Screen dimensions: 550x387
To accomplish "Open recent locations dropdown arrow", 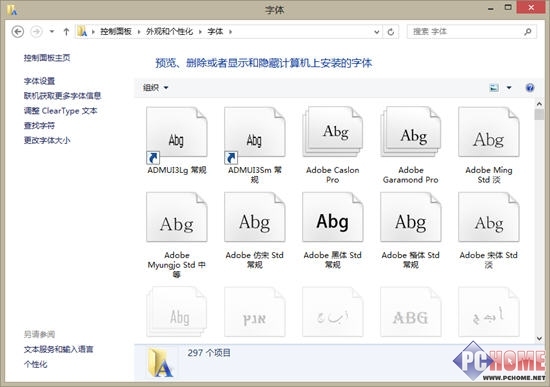I will click(52, 32).
